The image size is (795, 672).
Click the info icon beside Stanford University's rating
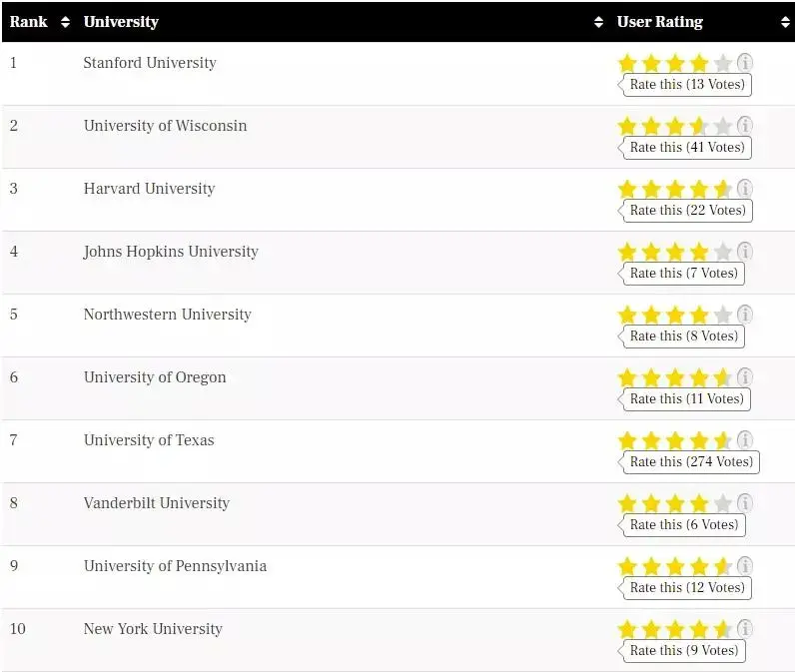[x=745, y=63]
